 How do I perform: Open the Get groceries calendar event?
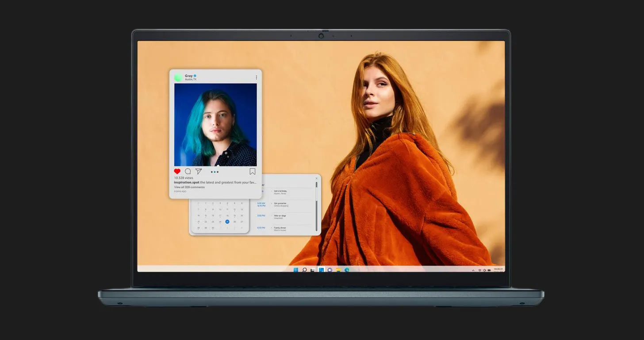[280, 204]
